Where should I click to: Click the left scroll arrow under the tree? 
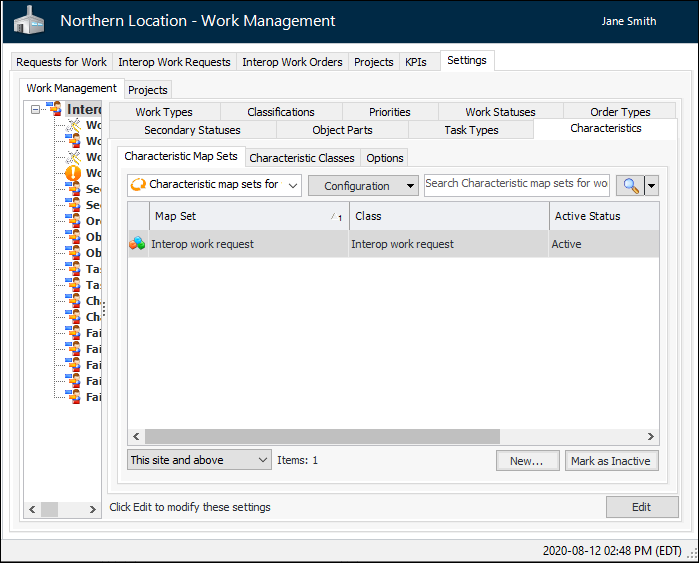click(31, 510)
